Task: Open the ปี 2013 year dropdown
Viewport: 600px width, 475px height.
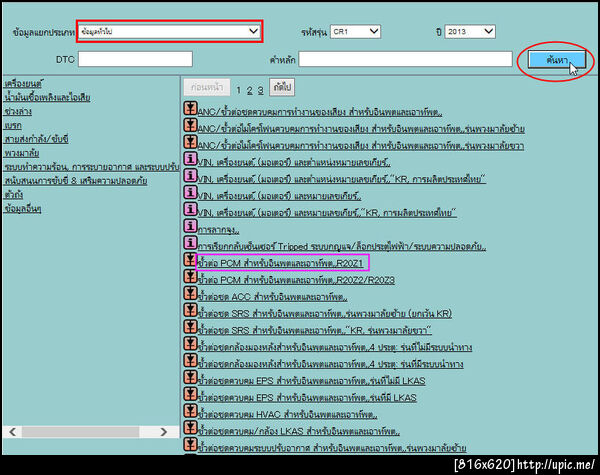Action: pos(470,31)
